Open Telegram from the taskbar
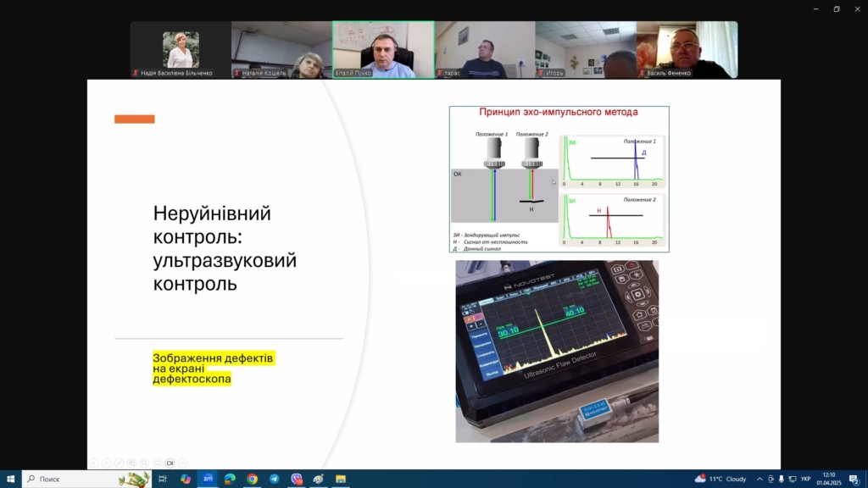 [275, 479]
